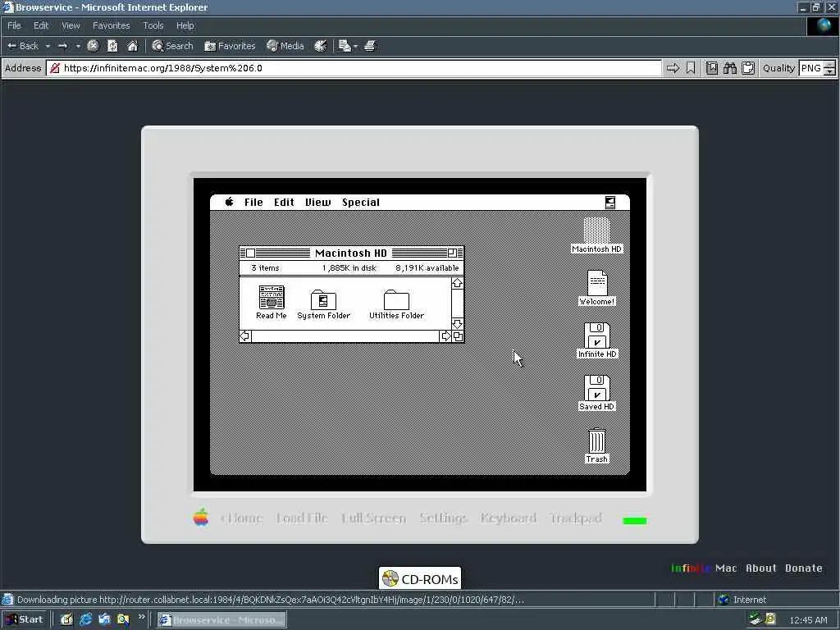Click the Mail toolbar icon
Screen dimensions: 840x630
(x=345, y=46)
